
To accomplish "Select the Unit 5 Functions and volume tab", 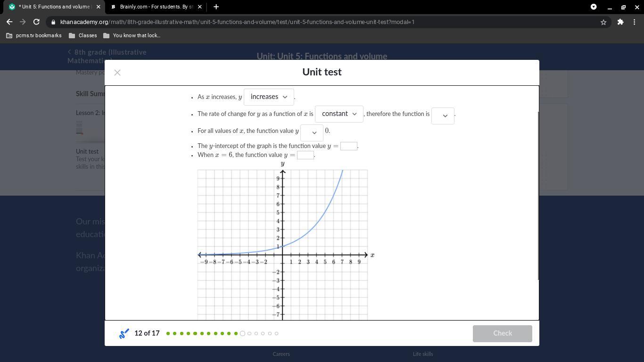I will click(52, 7).
